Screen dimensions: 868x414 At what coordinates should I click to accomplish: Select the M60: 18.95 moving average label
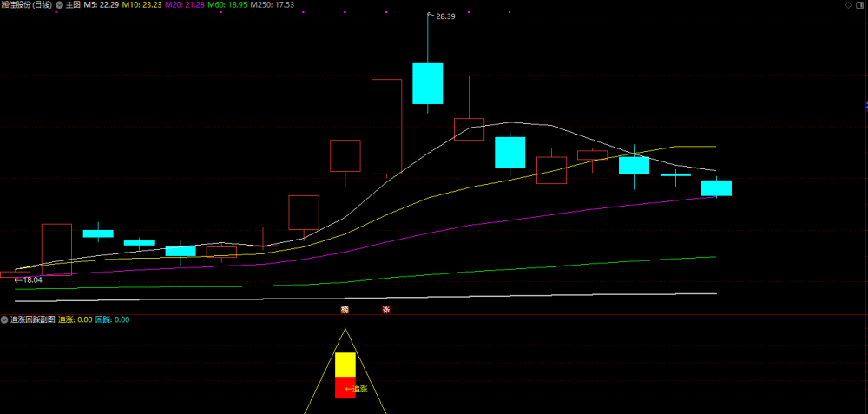(x=227, y=4)
